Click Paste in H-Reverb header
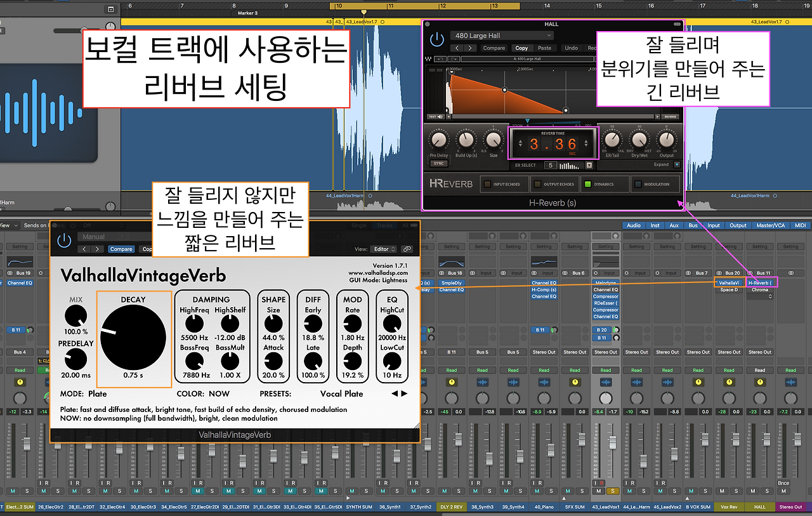This screenshot has height=516, width=812. [x=544, y=48]
